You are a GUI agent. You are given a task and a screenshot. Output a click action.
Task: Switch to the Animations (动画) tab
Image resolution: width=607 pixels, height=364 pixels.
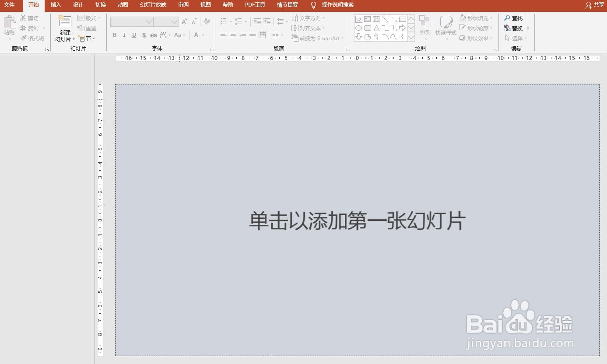click(123, 5)
